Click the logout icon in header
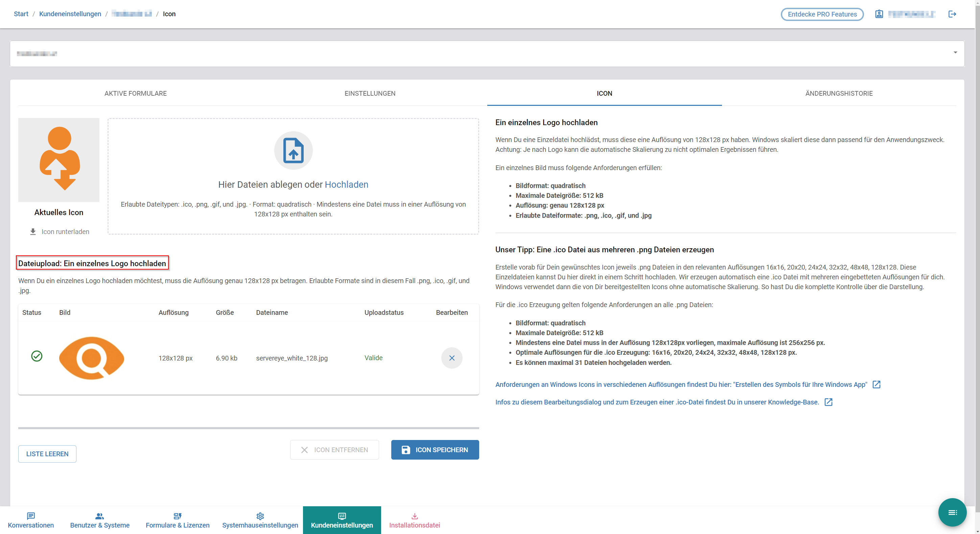The height and width of the screenshot is (534, 980). tap(952, 14)
